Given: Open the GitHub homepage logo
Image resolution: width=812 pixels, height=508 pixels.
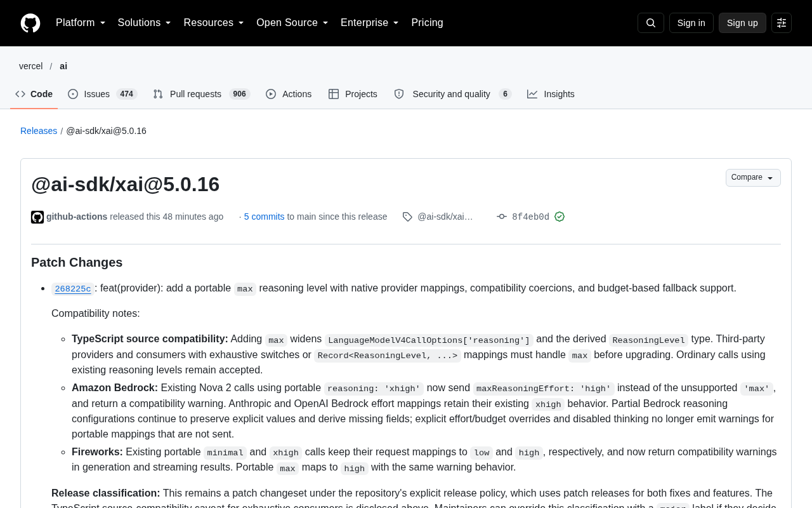Looking at the screenshot, I should click(x=30, y=23).
